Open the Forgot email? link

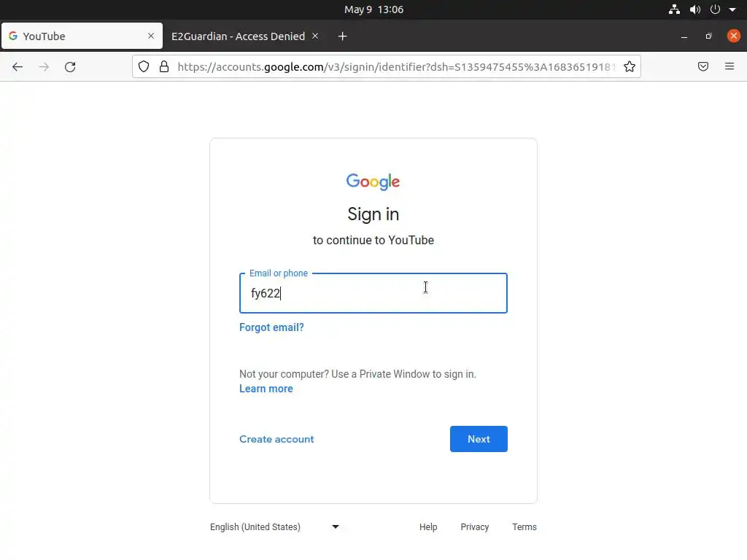point(271,327)
